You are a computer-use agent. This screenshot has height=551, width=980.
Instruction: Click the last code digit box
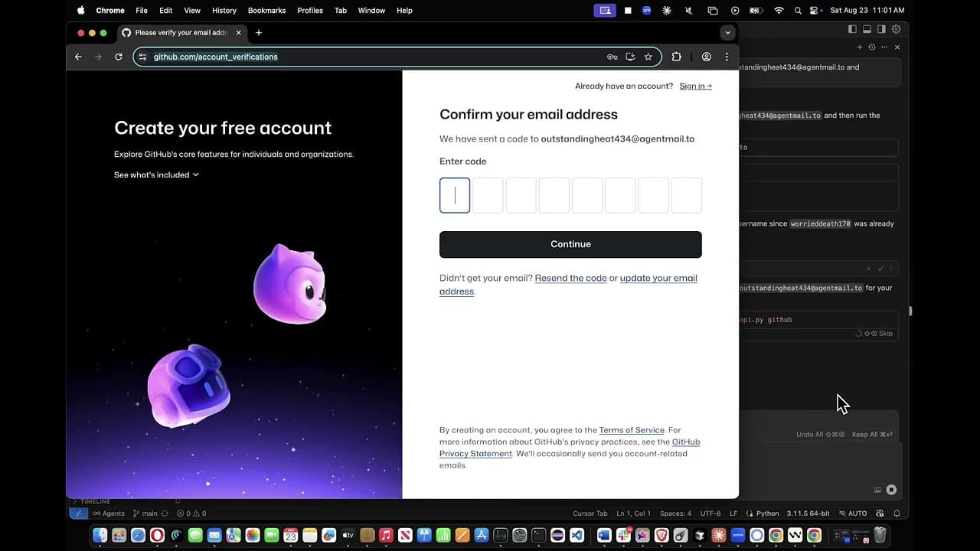(687, 195)
